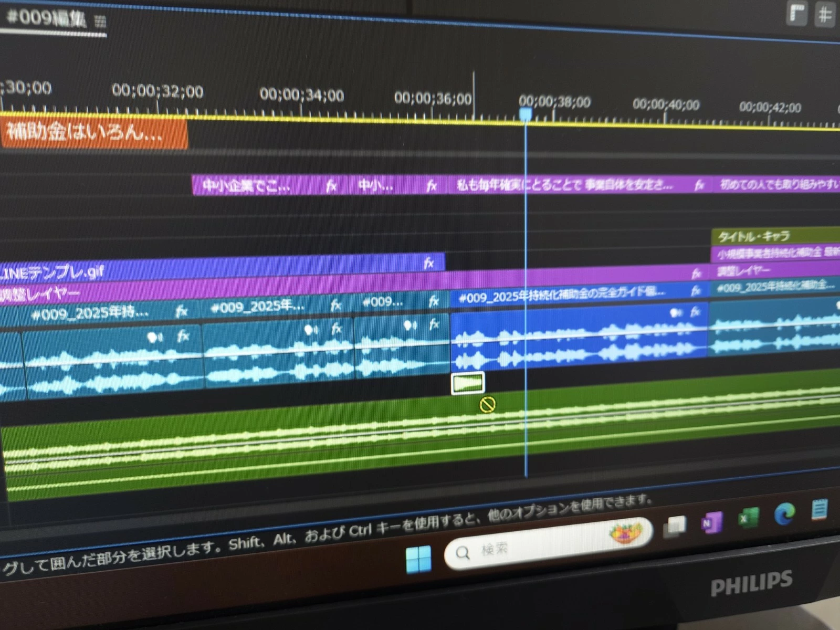
Task: Click fx badge on audio below #009_2025年持… clip
Action: coord(183,336)
